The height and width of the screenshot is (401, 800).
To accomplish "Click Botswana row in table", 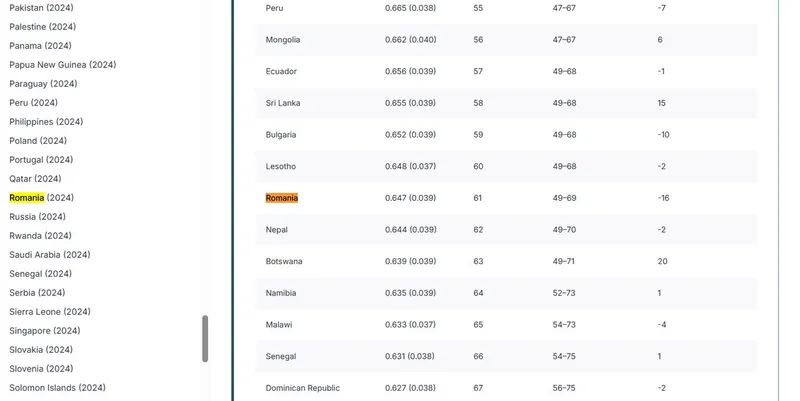I will pyautogui.click(x=284, y=261).
